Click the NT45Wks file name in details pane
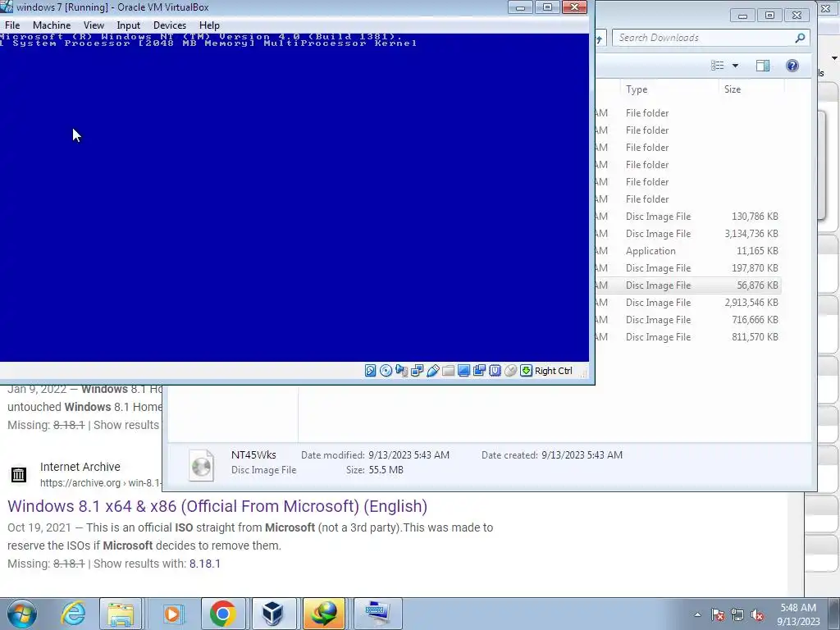This screenshot has height=630, width=840. coord(253,454)
